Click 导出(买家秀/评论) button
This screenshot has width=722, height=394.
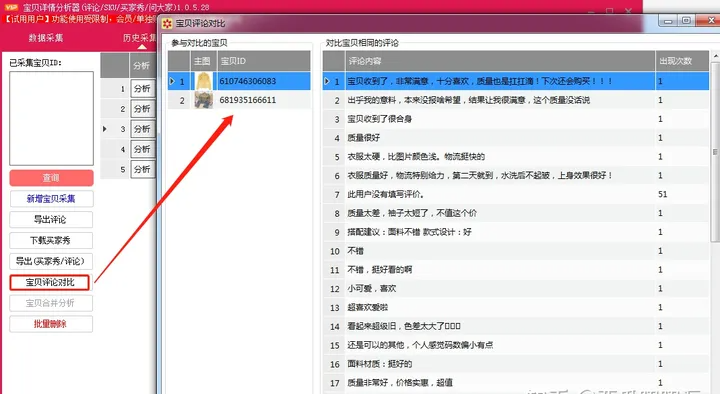51,261
